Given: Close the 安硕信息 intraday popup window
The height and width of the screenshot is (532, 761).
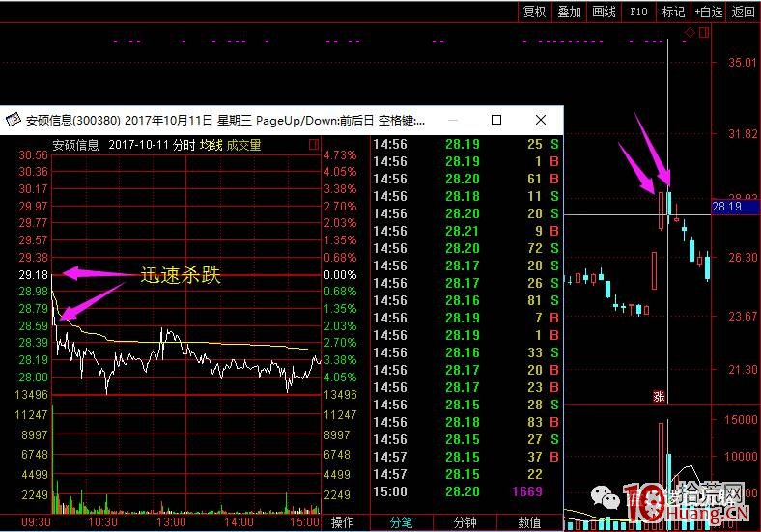Looking at the screenshot, I should point(541,120).
